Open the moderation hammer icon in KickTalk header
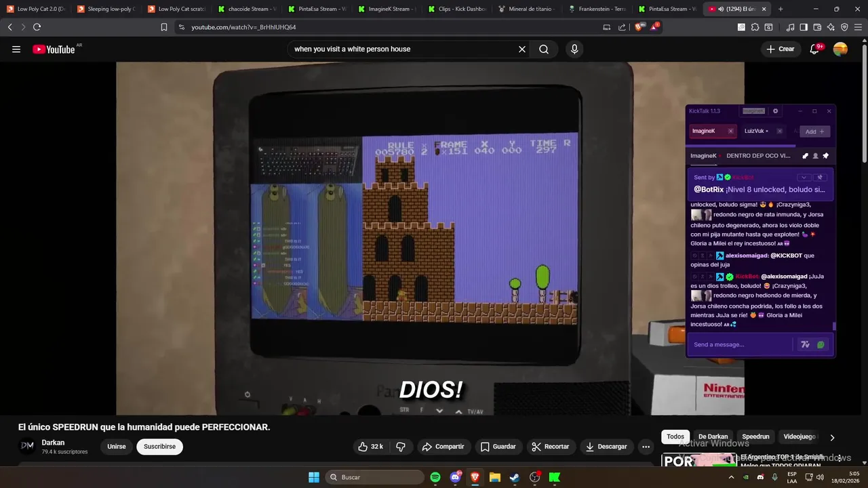Screen dimensions: 868x488 805,156
